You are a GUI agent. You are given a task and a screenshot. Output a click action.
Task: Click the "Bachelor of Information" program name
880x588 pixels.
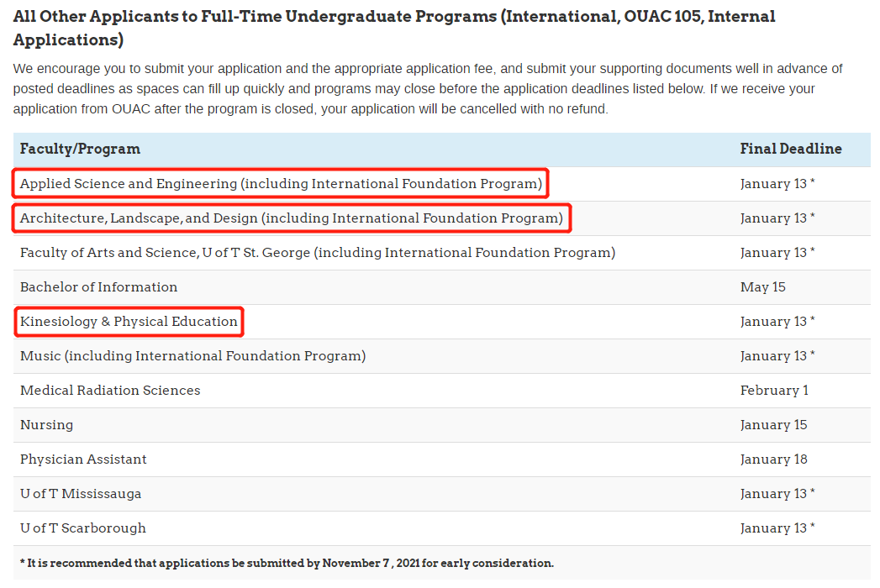coord(99,286)
